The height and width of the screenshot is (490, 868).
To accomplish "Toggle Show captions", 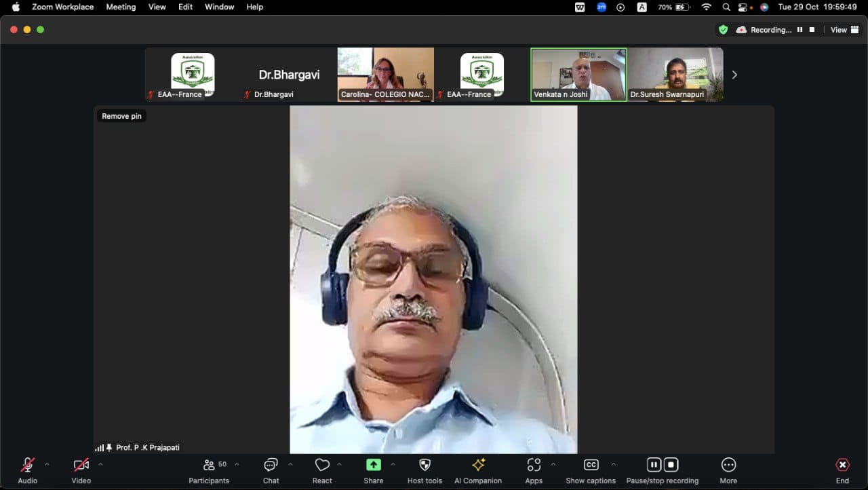I will tap(591, 466).
